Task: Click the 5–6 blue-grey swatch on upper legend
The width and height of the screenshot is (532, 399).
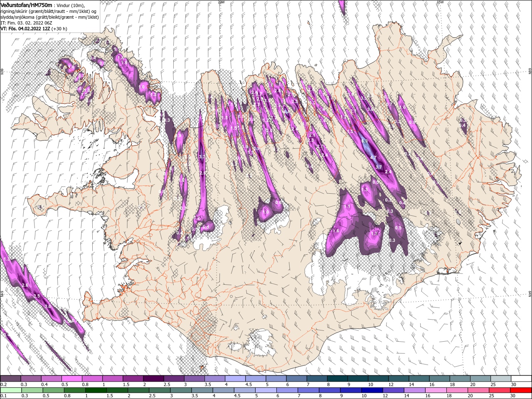Action: pos(276,379)
